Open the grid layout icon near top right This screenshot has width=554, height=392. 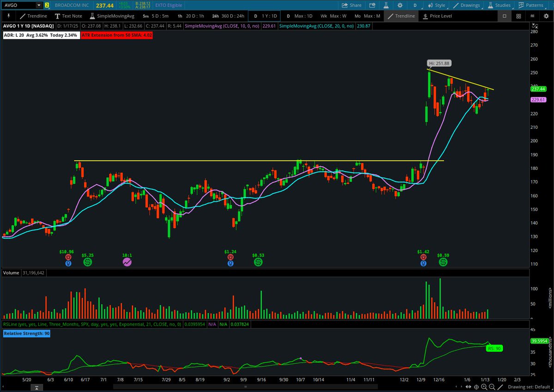point(518,16)
